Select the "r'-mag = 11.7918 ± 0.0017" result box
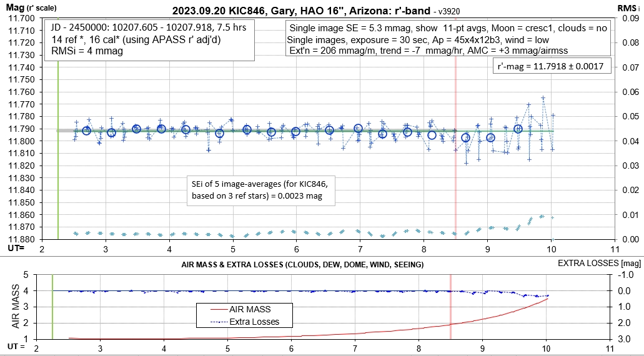Screen dimensions: 644x356 552,66
